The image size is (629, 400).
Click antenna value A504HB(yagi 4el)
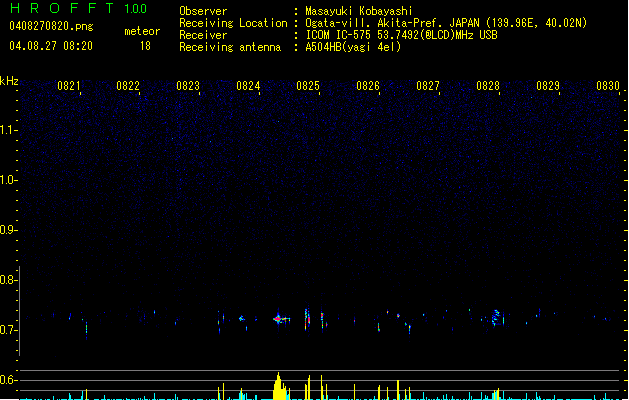click(x=353, y=47)
